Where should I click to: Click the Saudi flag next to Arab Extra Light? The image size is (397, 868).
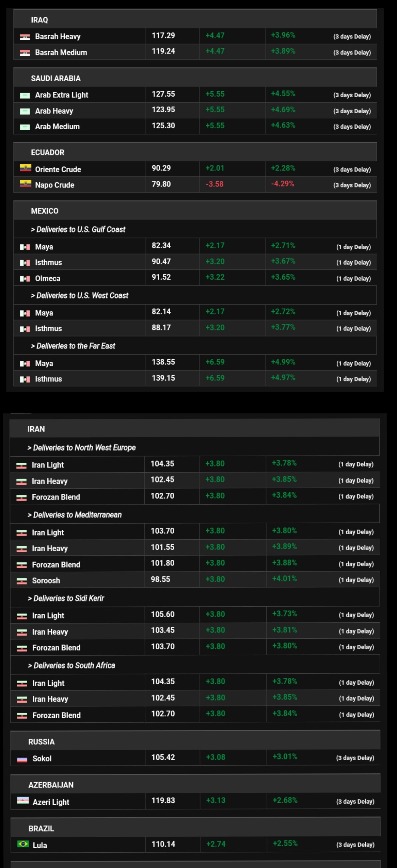click(25, 95)
